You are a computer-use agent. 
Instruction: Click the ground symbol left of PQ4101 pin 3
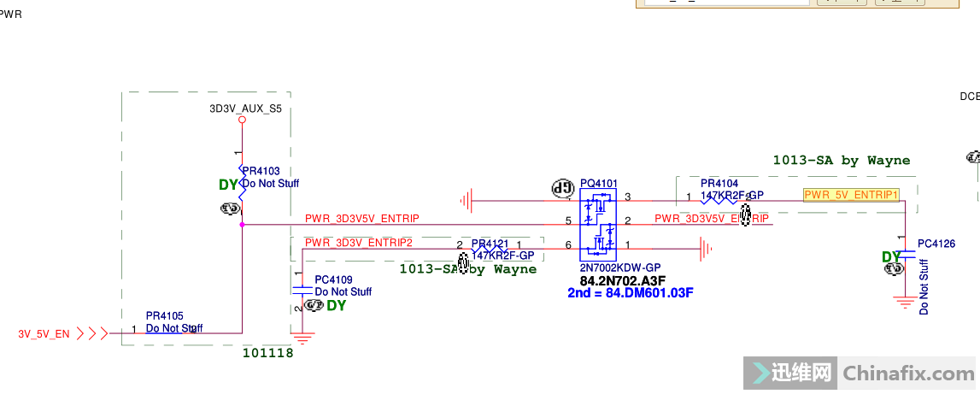(466, 201)
